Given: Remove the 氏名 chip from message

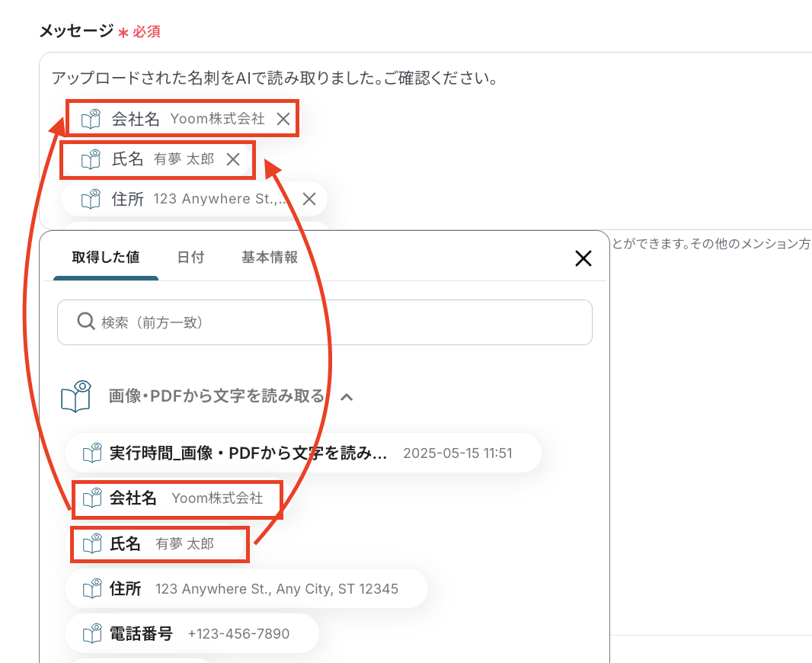Looking at the screenshot, I should (x=233, y=159).
